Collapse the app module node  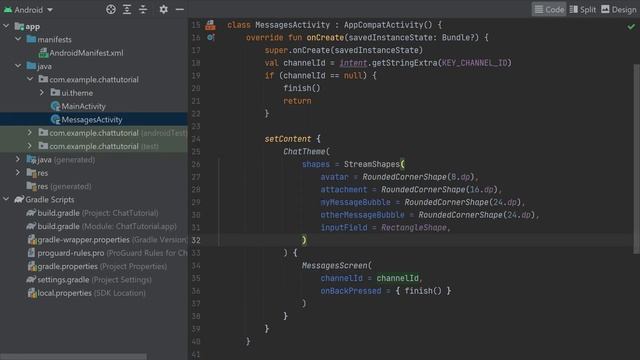click(x=6, y=26)
